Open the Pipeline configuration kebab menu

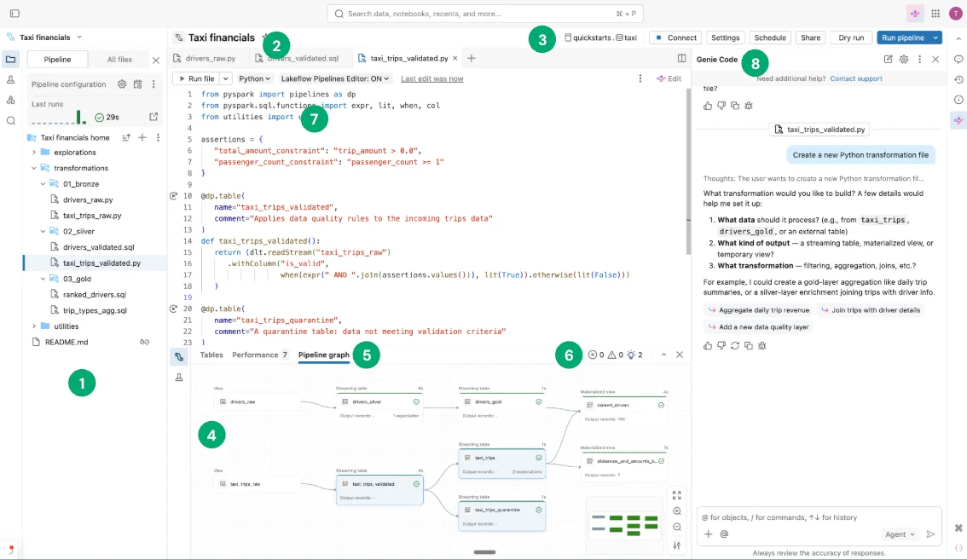point(153,84)
